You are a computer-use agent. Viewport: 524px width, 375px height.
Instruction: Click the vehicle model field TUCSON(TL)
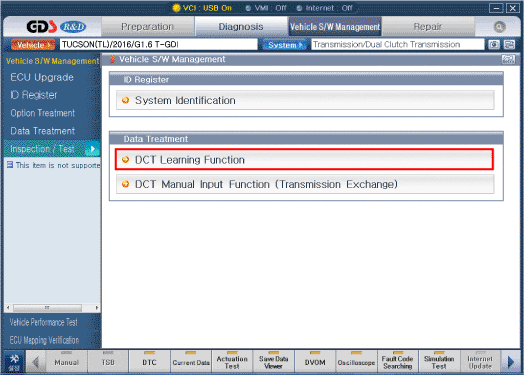point(159,44)
